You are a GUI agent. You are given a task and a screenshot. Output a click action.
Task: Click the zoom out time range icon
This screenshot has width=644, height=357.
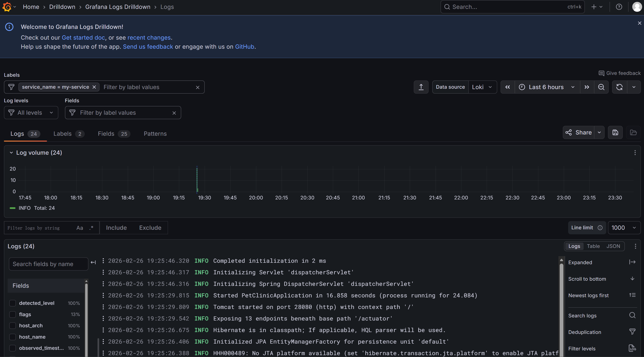pyautogui.click(x=601, y=87)
